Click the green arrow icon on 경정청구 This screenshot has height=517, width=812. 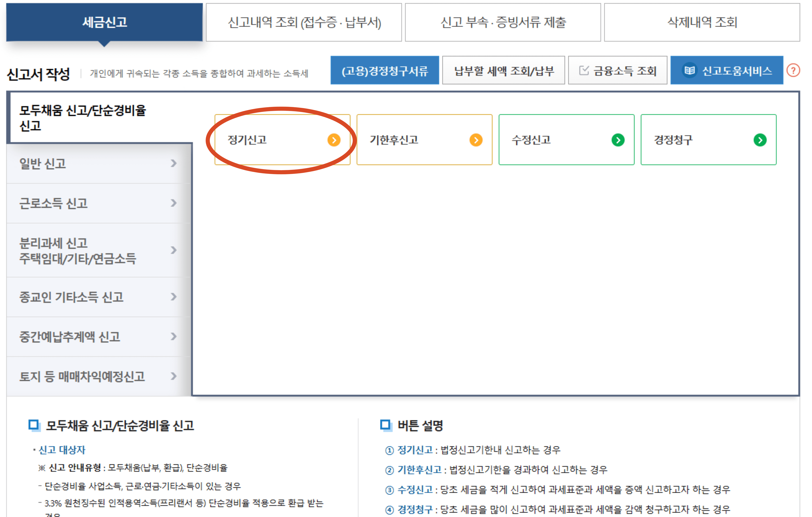tap(760, 140)
